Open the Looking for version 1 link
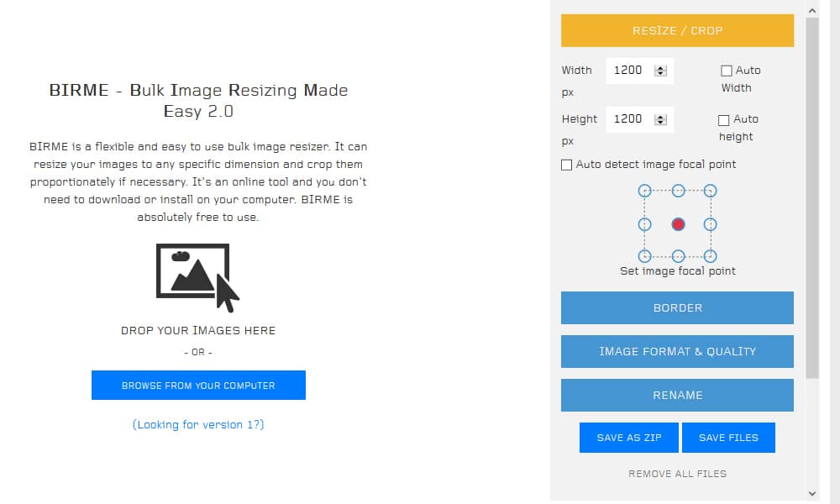 click(x=198, y=425)
